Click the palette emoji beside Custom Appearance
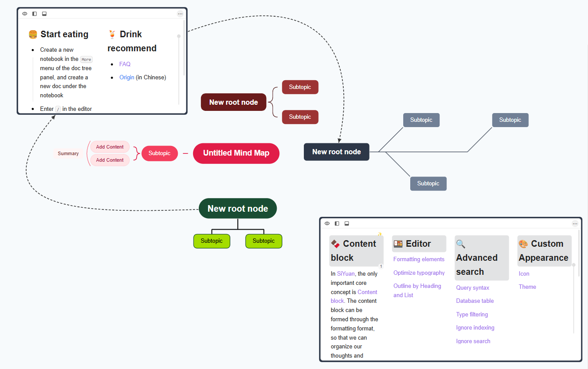 coord(523,244)
